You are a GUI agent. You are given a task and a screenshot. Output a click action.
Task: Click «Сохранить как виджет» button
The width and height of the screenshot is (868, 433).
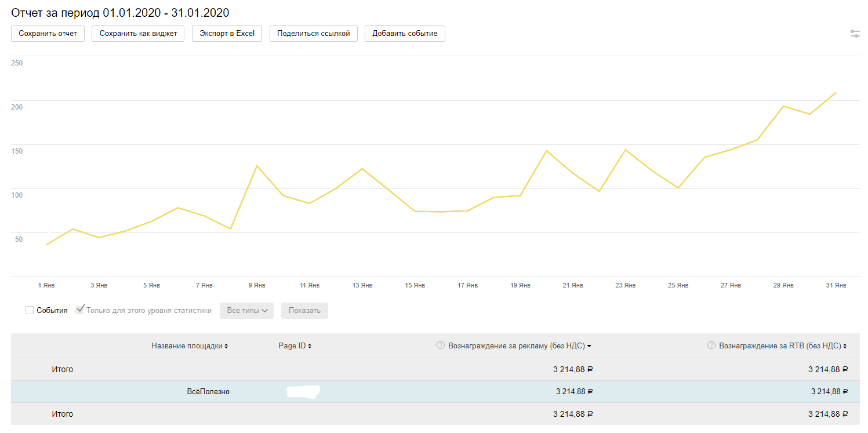point(138,34)
